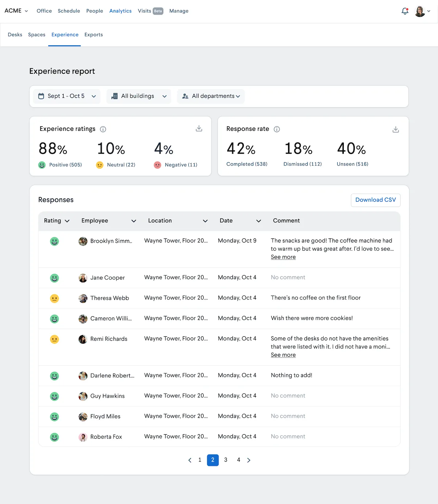Click "Wish there were more cookies!" comment
Screen dimensions: 438x504
click(x=312, y=318)
